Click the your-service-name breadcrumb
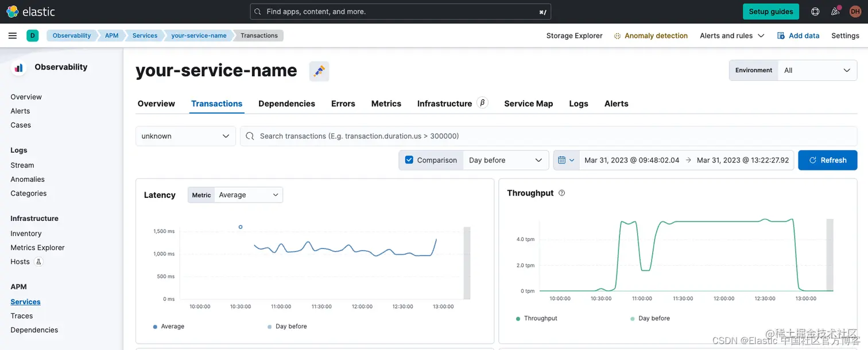The width and height of the screenshot is (868, 350). coord(199,36)
